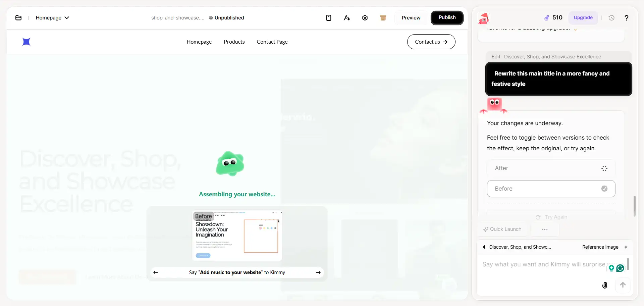644x306 pixels.
Task: Click the Publish button
Action: pos(447,18)
